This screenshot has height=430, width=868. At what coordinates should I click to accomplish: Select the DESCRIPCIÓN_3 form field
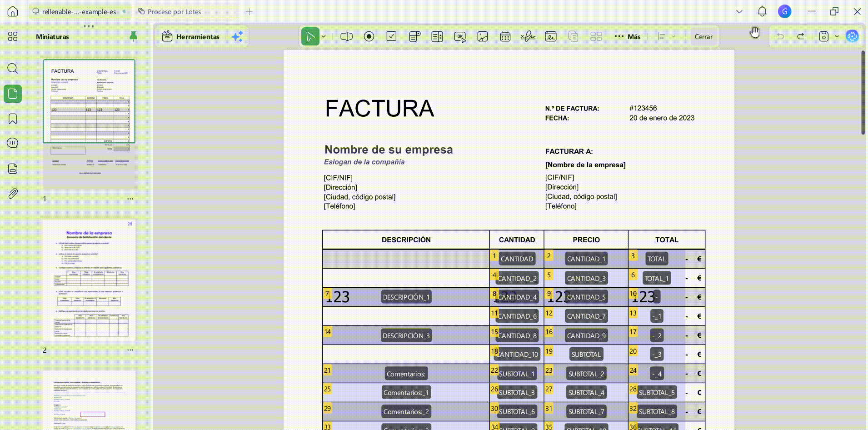point(406,336)
